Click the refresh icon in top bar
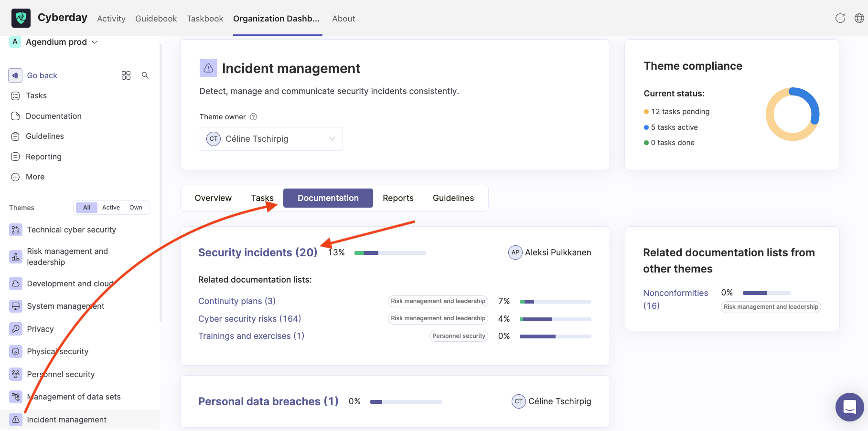The height and width of the screenshot is (431, 868). coord(840,18)
